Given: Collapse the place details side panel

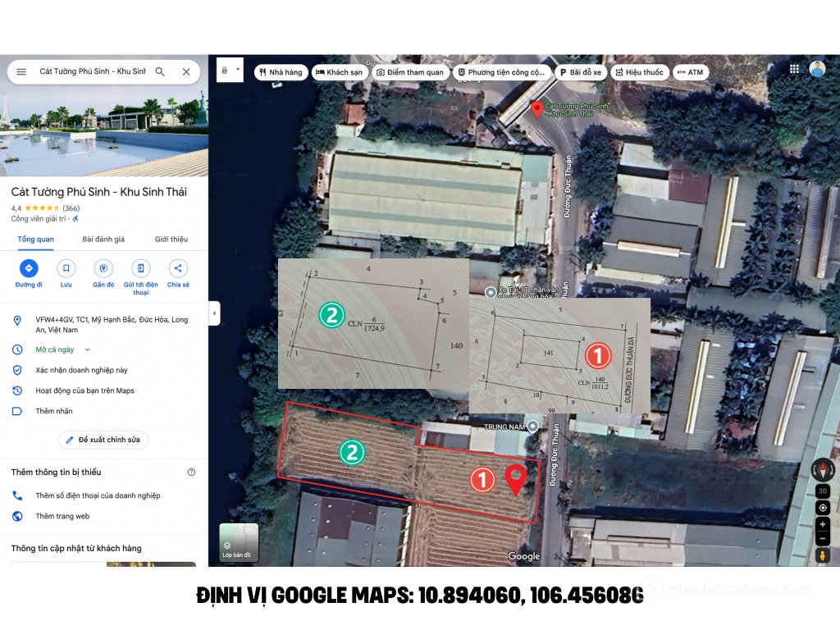Looking at the screenshot, I should 214,313.
